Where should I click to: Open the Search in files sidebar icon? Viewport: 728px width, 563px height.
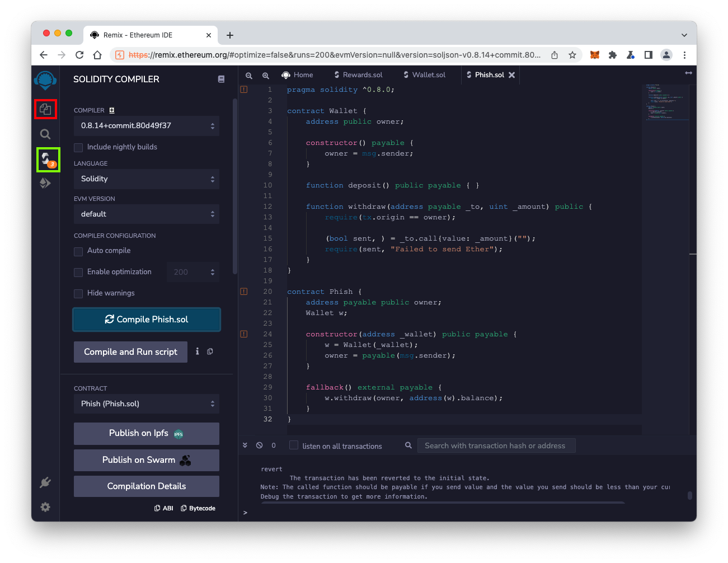[x=45, y=134]
